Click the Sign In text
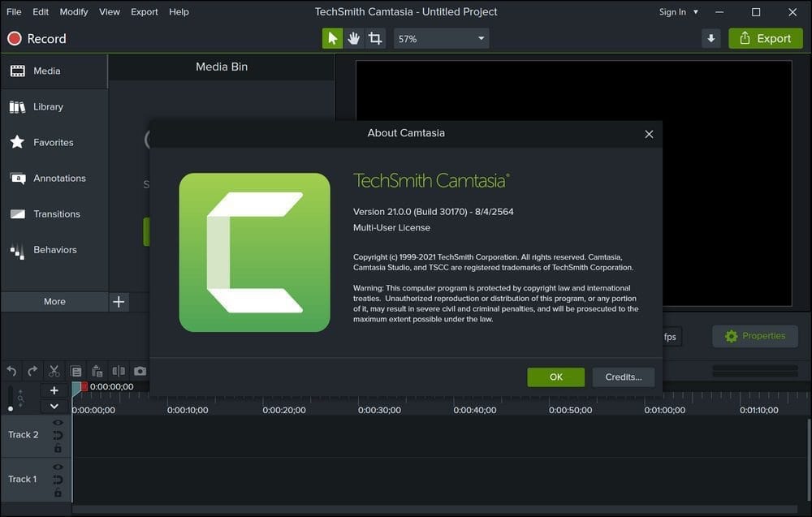 coord(672,12)
